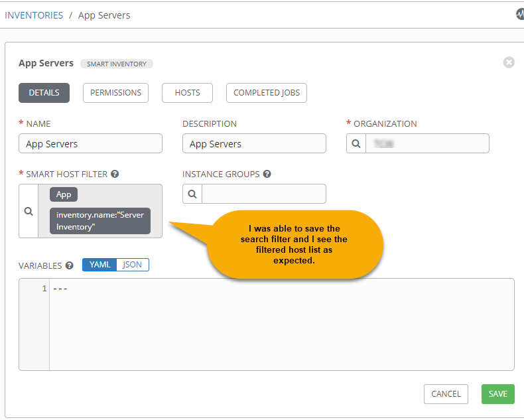
Task: Click the green SAVE button
Action: 498,394
